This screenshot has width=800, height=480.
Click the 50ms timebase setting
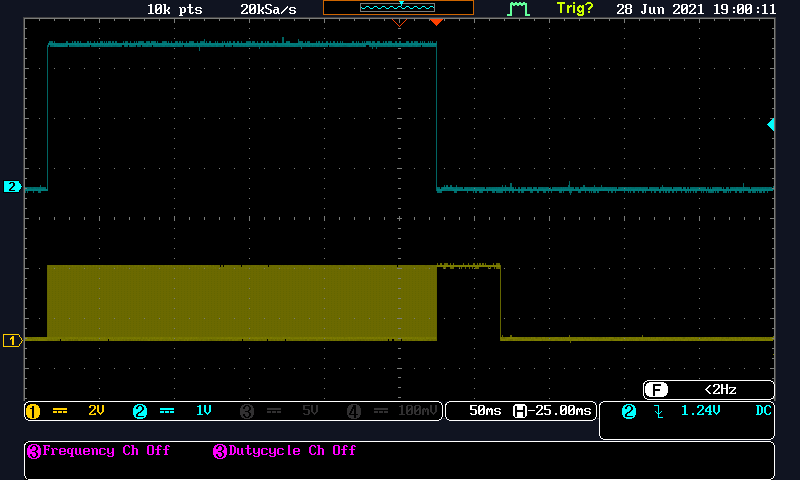pos(485,411)
